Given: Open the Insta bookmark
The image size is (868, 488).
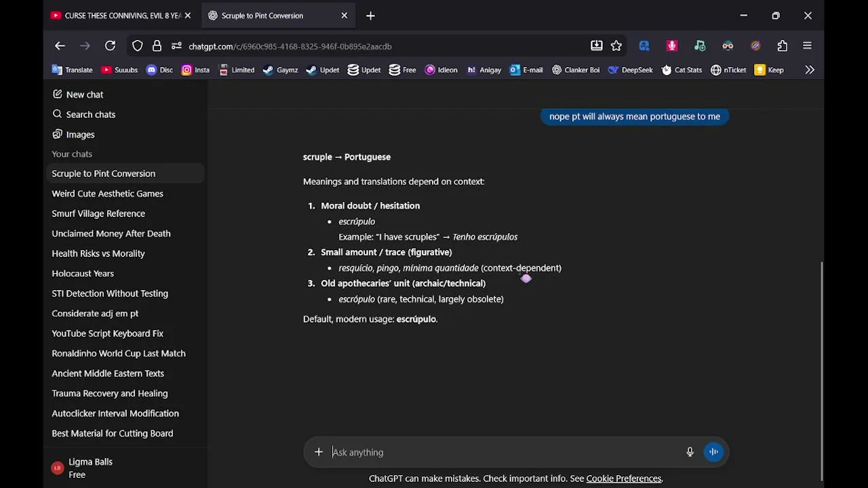Looking at the screenshot, I should coord(195,70).
